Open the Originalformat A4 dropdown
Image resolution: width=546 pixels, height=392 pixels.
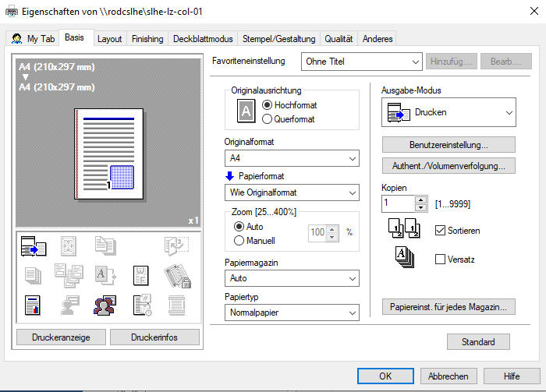tap(292, 158)
